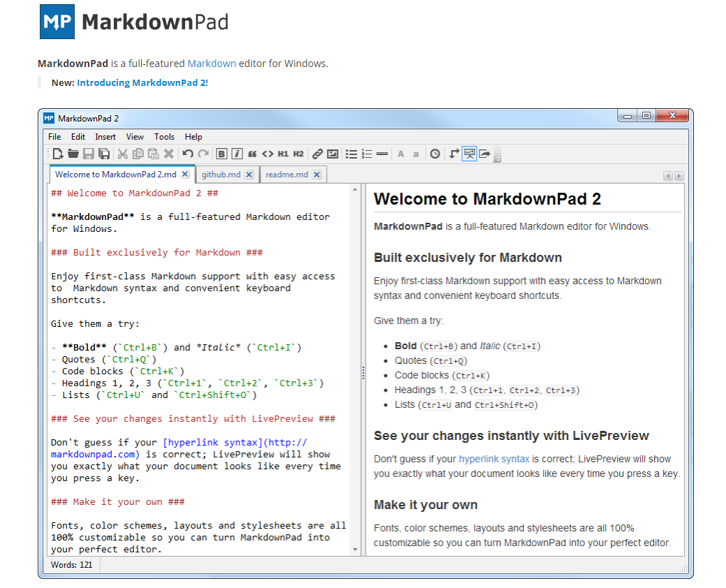Viewport: 726px width, 588px height.
Task: Click the Save All icon
Action: click(104, 154)
